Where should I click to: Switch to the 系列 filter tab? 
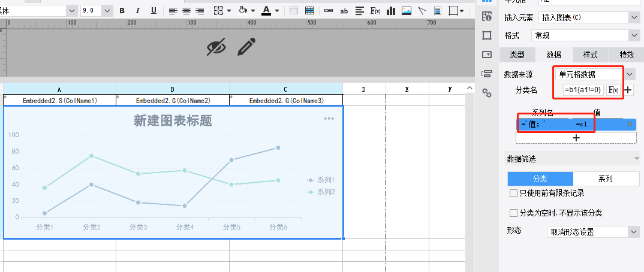(606, 179)
